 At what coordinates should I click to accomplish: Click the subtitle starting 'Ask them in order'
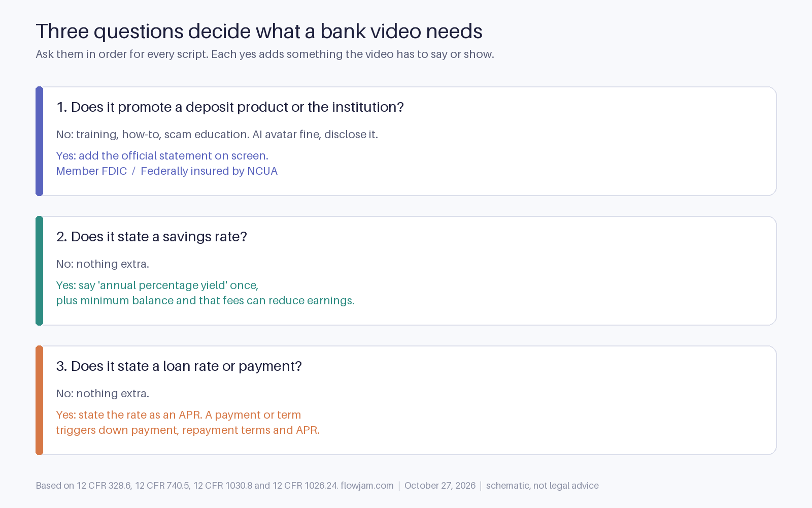point(265,54)
